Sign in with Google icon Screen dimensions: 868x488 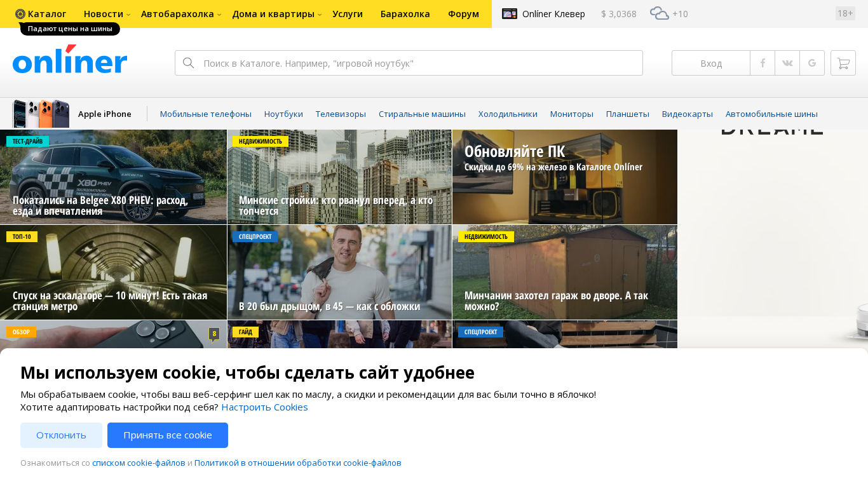pos(812,63)
